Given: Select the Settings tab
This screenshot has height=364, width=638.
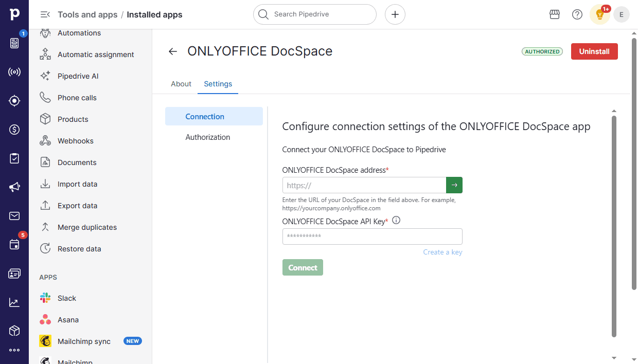Looking at the screenshot, I should coord(218,84).
